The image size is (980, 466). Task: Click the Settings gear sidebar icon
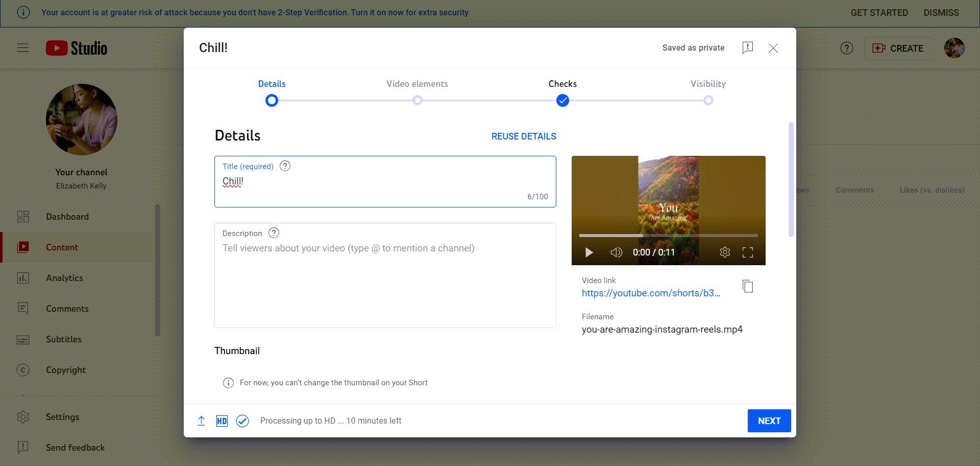pyautogui.click(x=23, y=417)
